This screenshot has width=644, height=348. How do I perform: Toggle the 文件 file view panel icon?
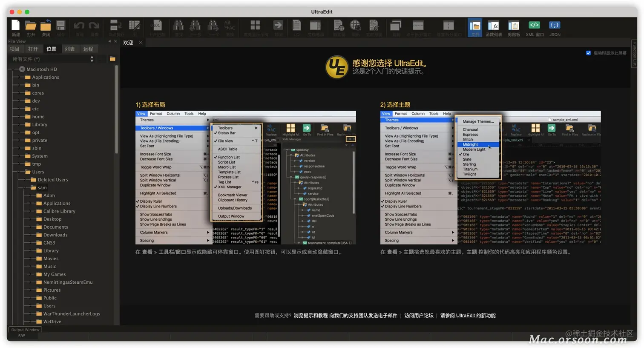(x=475, y=27)
